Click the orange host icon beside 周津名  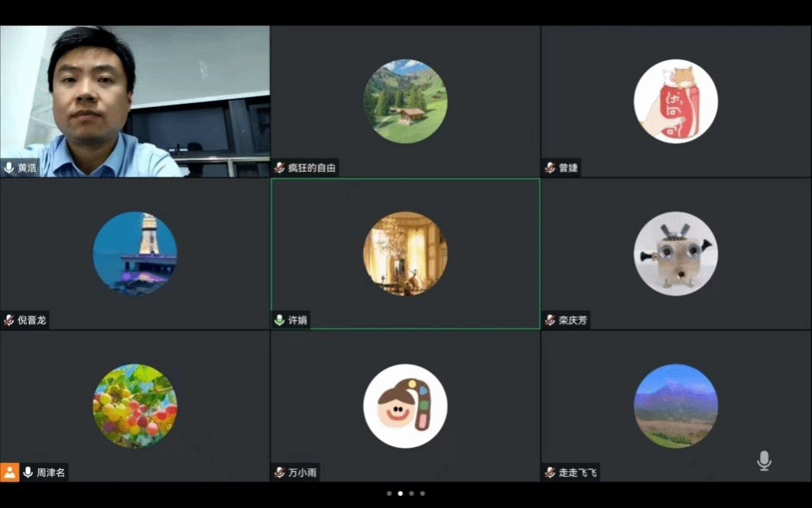click(x=9, y=472)
